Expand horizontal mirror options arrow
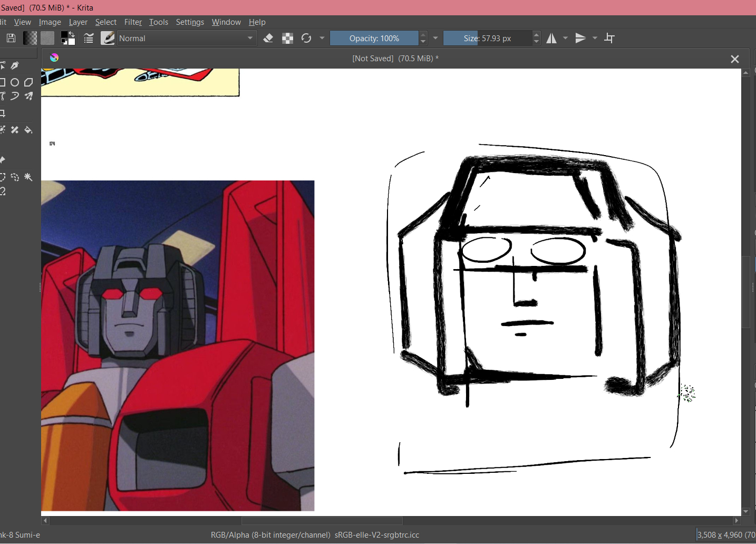Screen dimensions: 756x544 (x=566, y=38)
